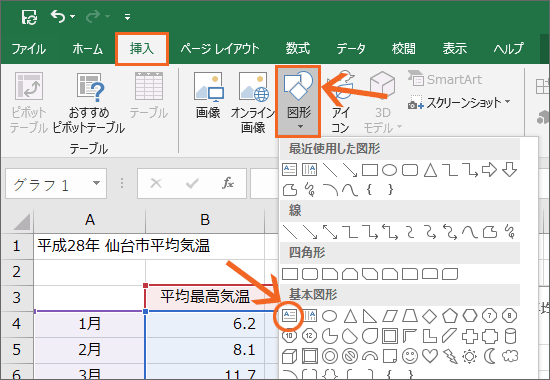Select the Donut ring shape

pos(329,356)
